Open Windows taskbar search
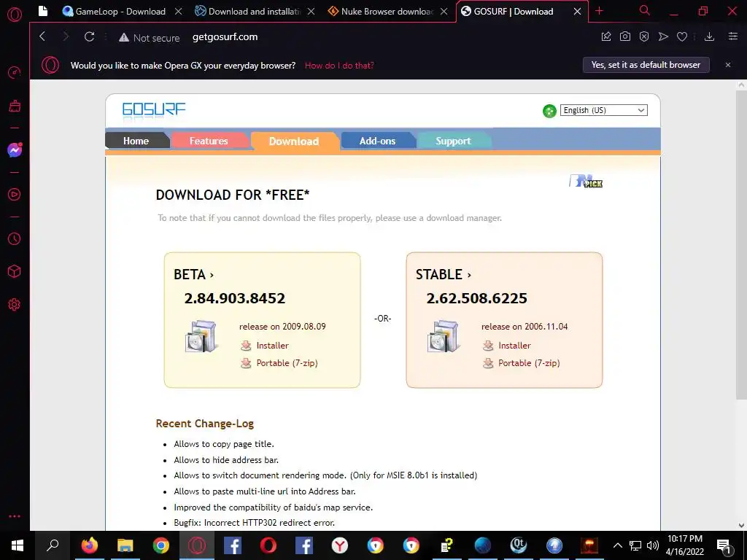Image resolution: width=747 pixels, height=560 pixels. pos(53,545)
